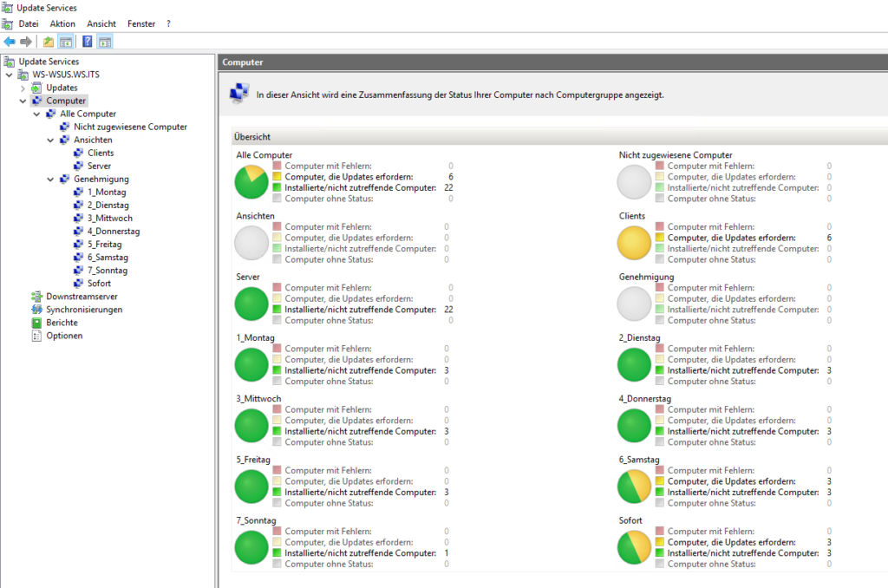Select 4_Donnerstag in the tree
888x588 pixels.
point(114,231)
